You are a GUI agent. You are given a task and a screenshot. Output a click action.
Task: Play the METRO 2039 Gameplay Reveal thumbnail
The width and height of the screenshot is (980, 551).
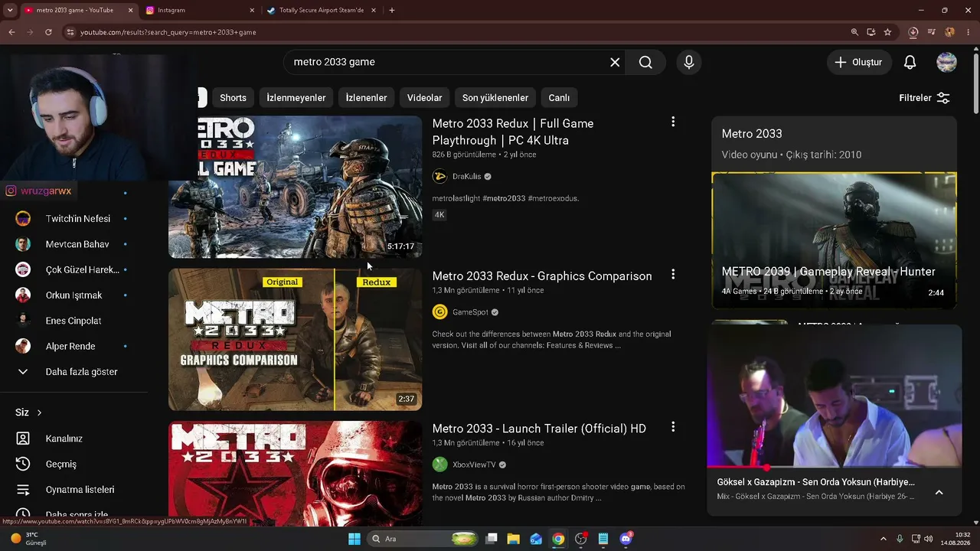tap(834, 240)
